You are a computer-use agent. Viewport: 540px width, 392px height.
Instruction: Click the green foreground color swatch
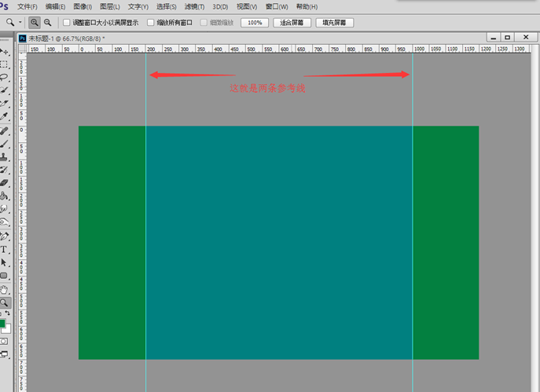[3, 323]
